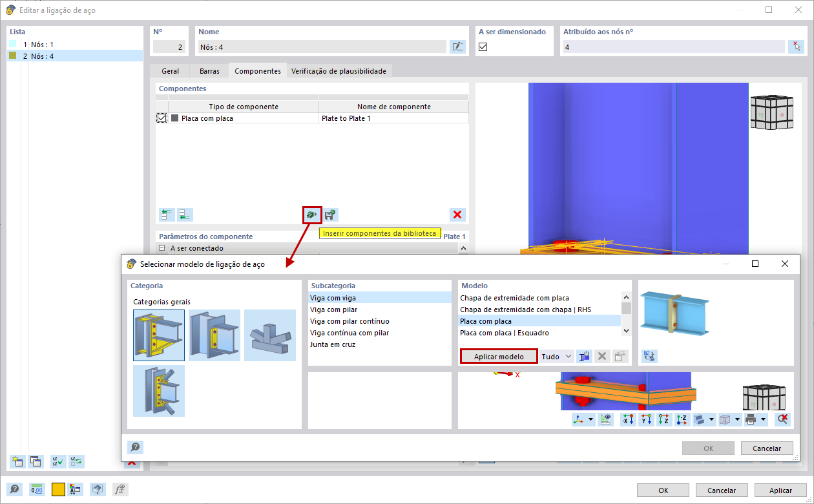The width and height of the screenshot is (814, 504).
Task: Switch to the Geral tab
Action: click(x=170, y=71)
